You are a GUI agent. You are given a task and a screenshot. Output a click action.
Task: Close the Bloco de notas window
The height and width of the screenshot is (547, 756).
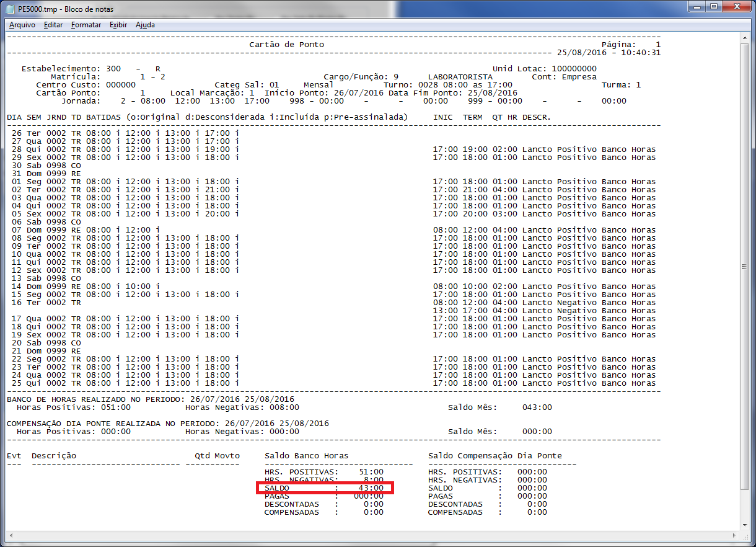736,7
